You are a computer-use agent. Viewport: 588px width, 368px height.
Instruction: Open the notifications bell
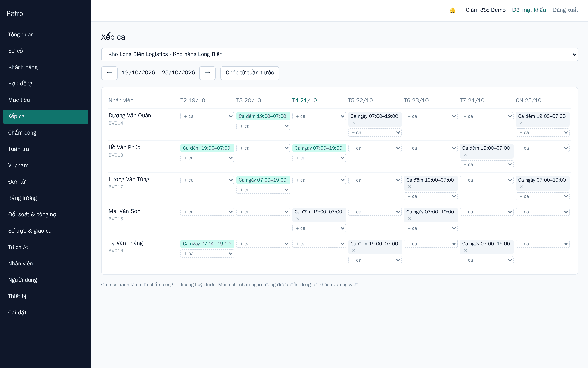(452, 10)
